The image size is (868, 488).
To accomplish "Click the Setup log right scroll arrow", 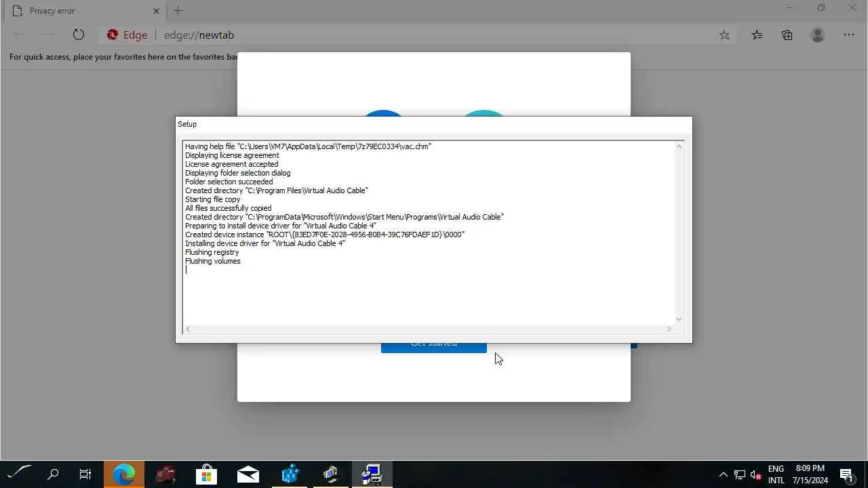I will tap(669, 329).
